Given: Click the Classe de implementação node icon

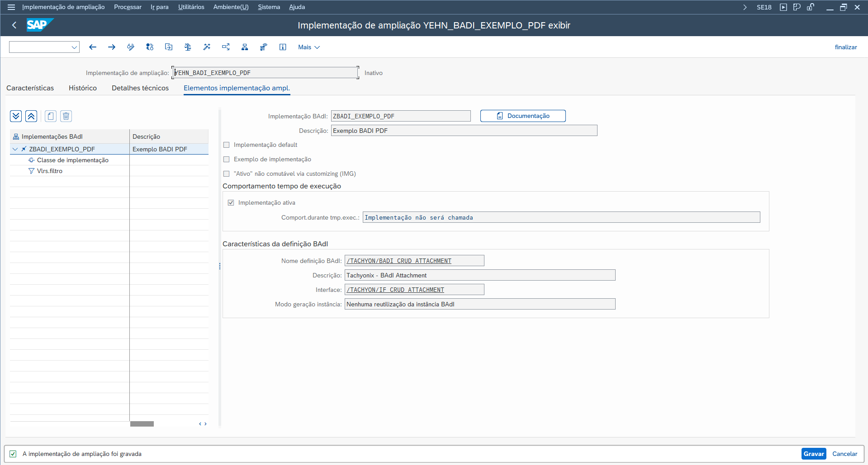Looking at the screenshot, I should (x=31, y=160).
